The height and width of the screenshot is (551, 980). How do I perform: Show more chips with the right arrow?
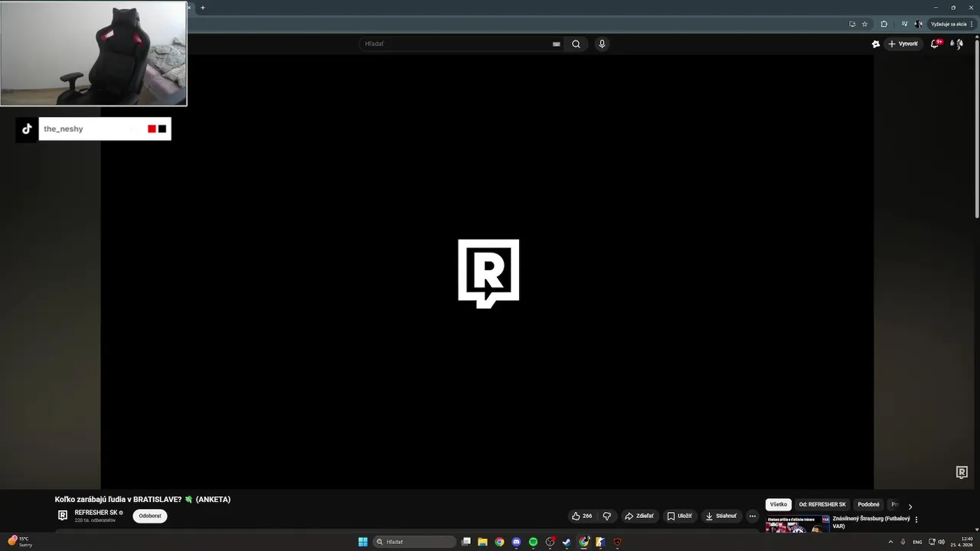point(910,507)
